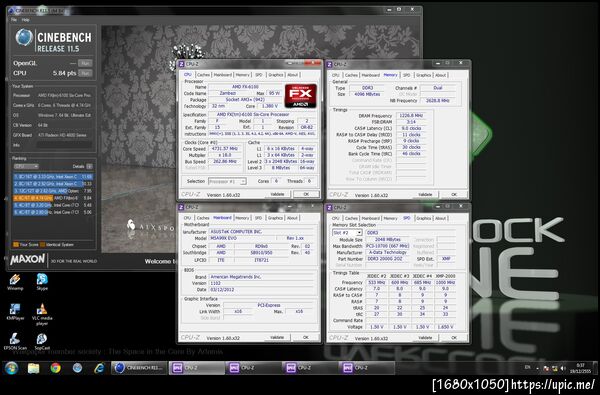Open About tab in CPU-Z processor window
This screenshot has width=600, height=395.
click(293, 75)
